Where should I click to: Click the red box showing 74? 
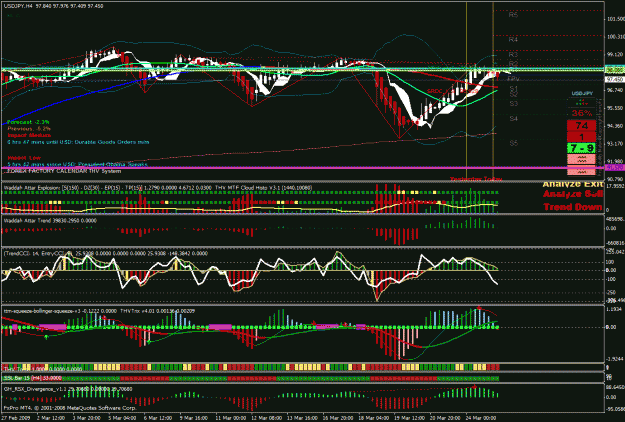582,126
